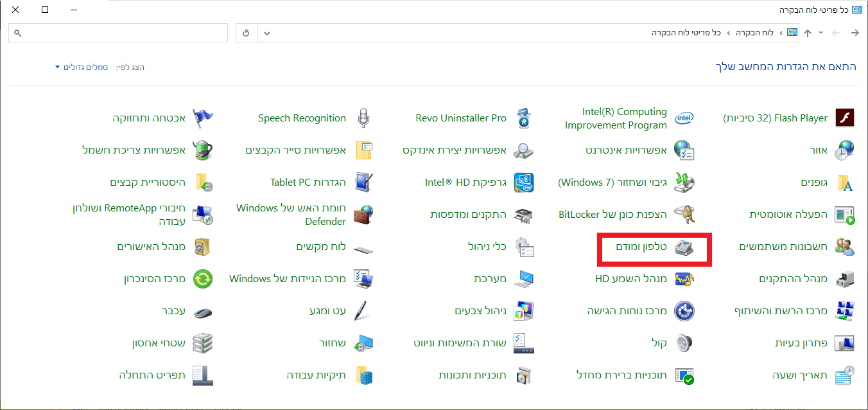
Task: Open the גיבוי ושחזור (Windows 7) icon
Action: [x=684, y=183]
